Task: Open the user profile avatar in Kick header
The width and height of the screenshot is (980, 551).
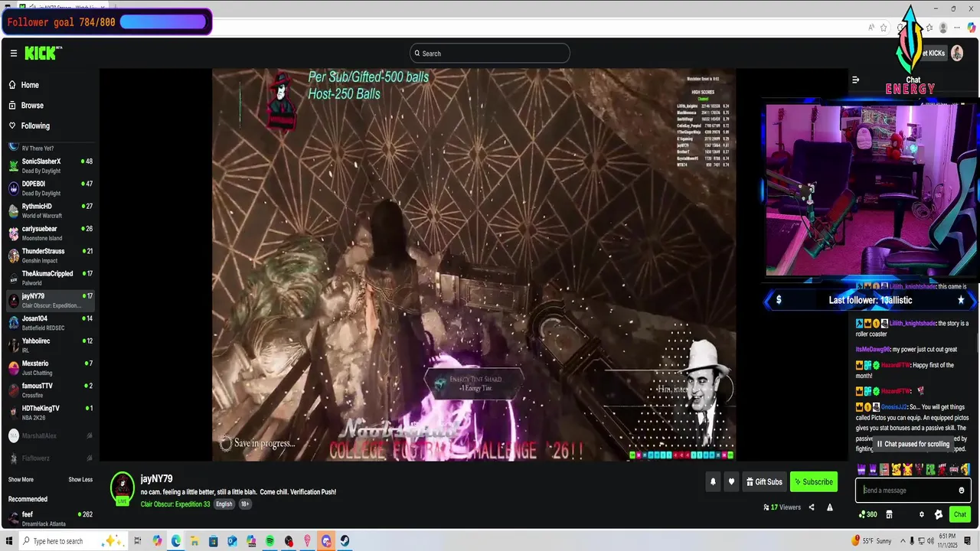Action: coord(957,53)
